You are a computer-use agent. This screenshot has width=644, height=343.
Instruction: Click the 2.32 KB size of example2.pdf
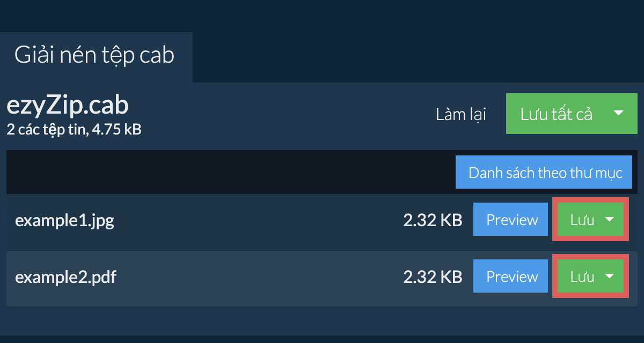pos(433,277)
